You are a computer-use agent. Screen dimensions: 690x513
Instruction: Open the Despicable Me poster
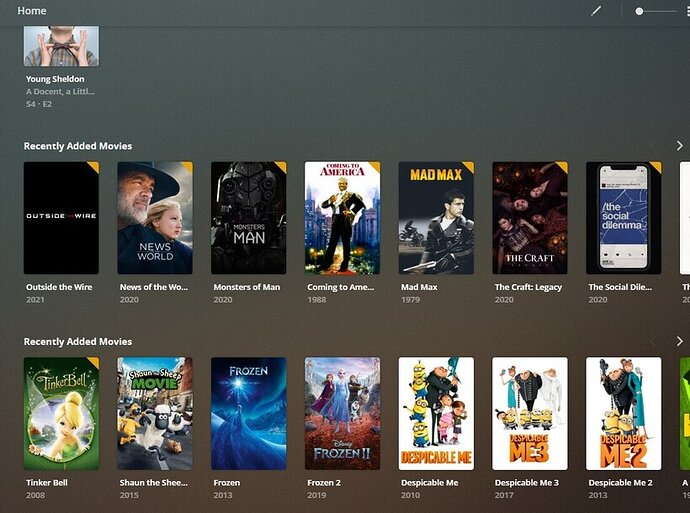click(x=436, y=414)
